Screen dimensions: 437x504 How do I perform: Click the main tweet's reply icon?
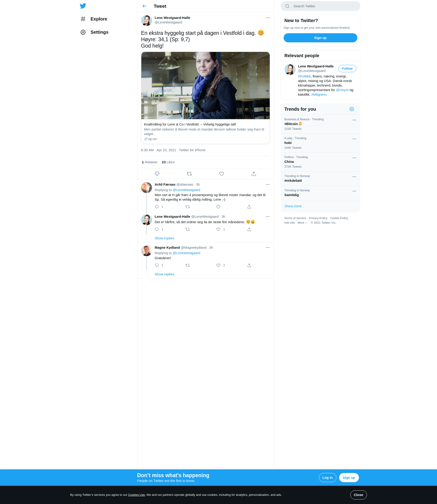pyautogui.click(x=157, y=174)
